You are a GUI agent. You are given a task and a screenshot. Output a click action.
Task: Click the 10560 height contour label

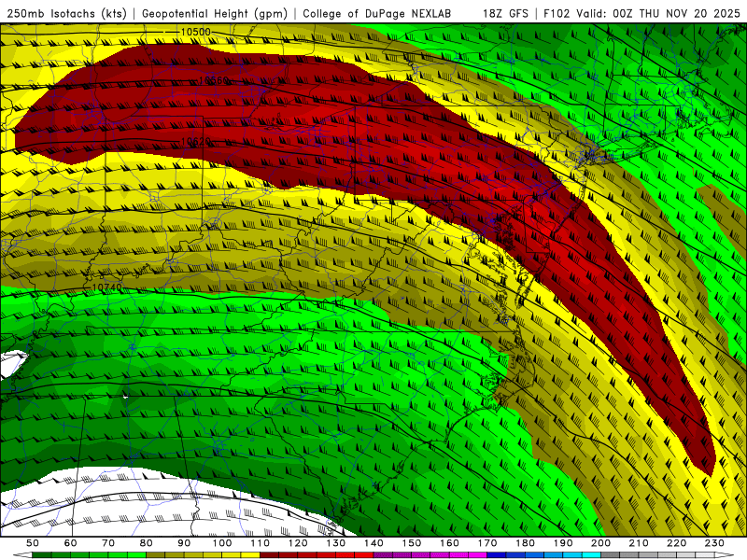(214, 80)
